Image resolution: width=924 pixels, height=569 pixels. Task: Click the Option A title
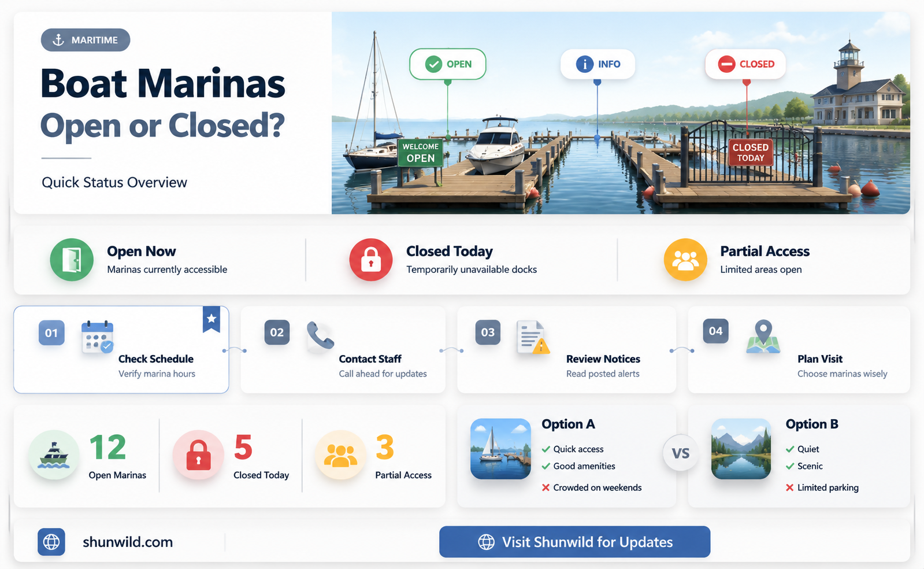point(568,424)
